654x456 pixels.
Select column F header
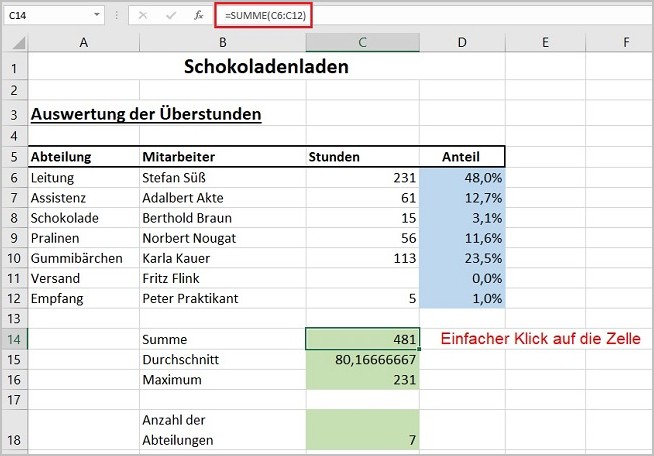click(620, 43)
